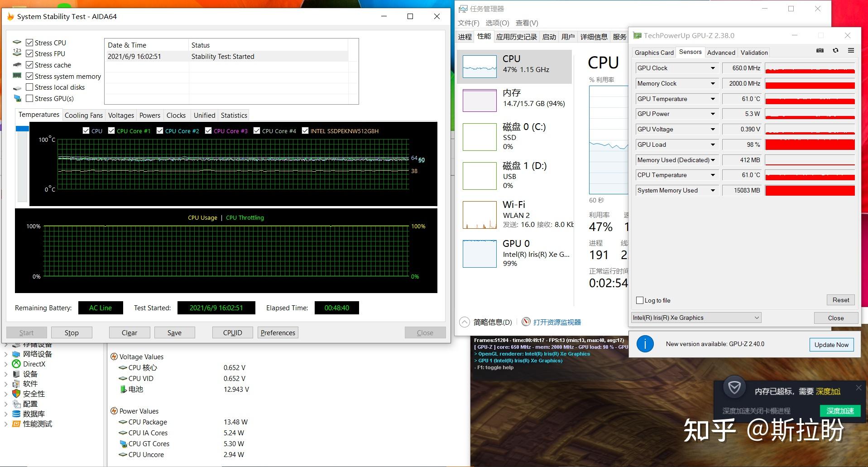Select the 内存 memory thumbnail in Task Manager

(x=480, y=100)
